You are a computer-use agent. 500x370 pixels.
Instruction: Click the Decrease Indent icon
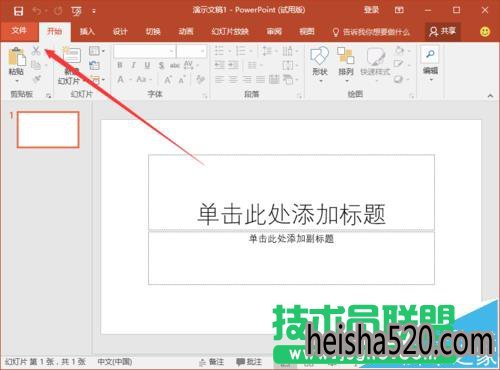coord(219,65)
